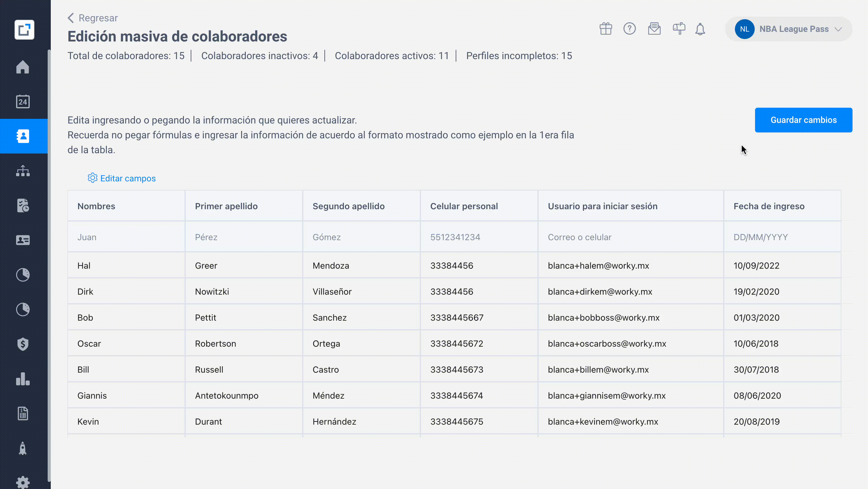This screenshot has width=868, height=489.
Task: Open the inbox/mail sidebar icon
Action: 654,28
